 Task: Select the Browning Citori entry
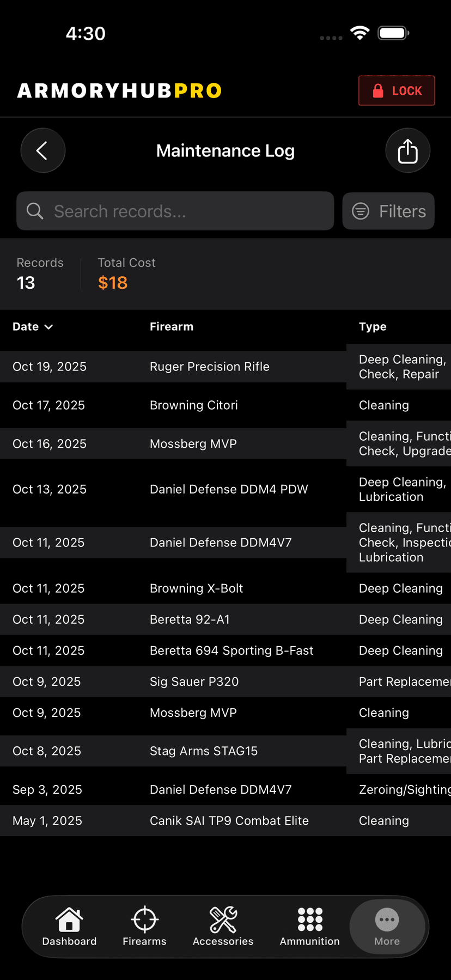click(194, 405)
